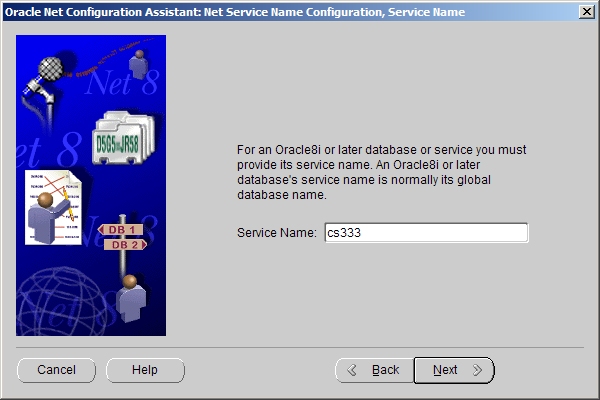Focus the Service Name input field

pos(426,233)
